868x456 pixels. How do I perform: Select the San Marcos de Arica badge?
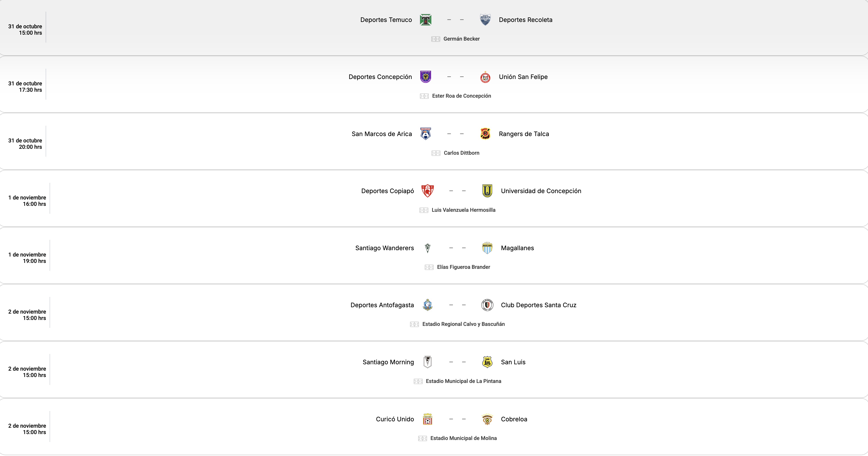pyautogui.click(x=426, y=134)
